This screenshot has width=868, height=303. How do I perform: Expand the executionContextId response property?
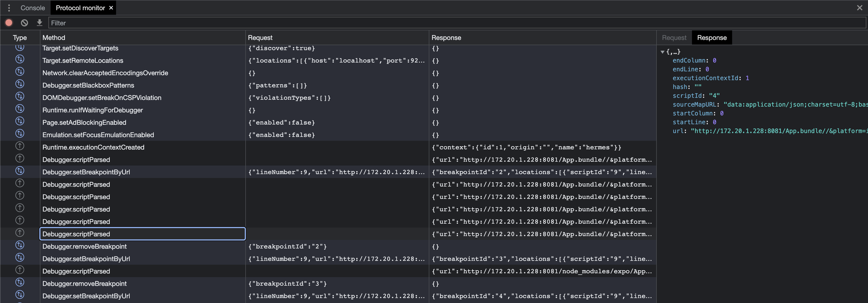pyautogui.click(x=705, y=78)
